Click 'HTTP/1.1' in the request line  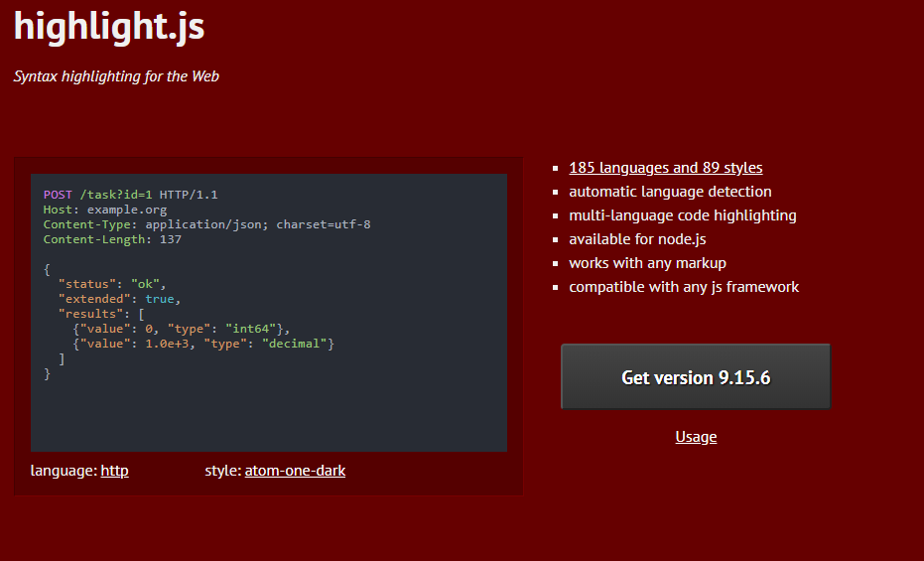(x=189, y=195)
